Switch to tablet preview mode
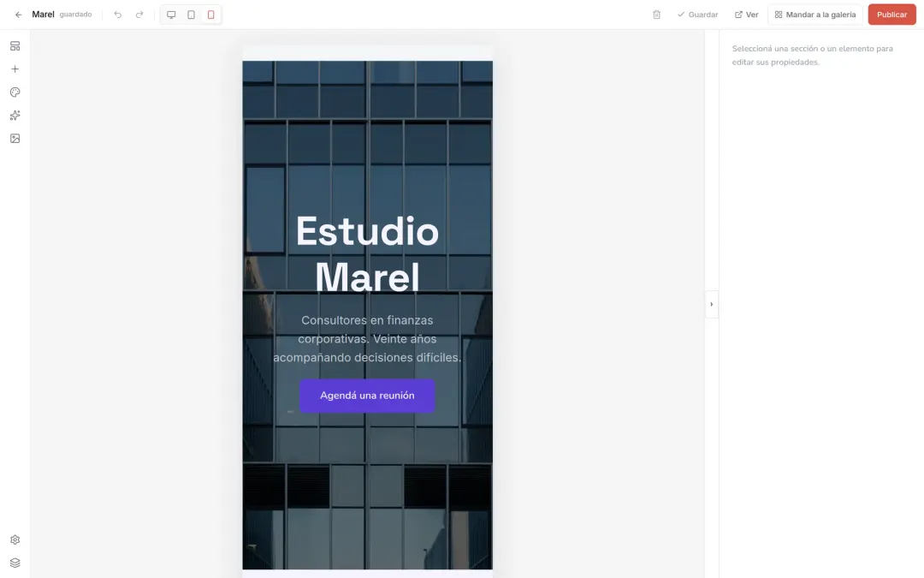Viewport: 924px width, 578px height. pyautogui.click(x=191, y=15)
